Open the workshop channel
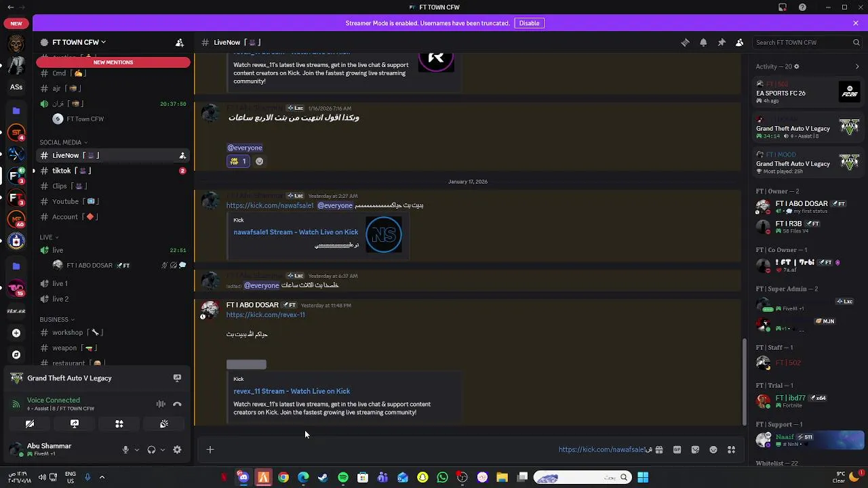Image resolution: width=868 pixels, height=488 pixels. [x=113, y=333]
